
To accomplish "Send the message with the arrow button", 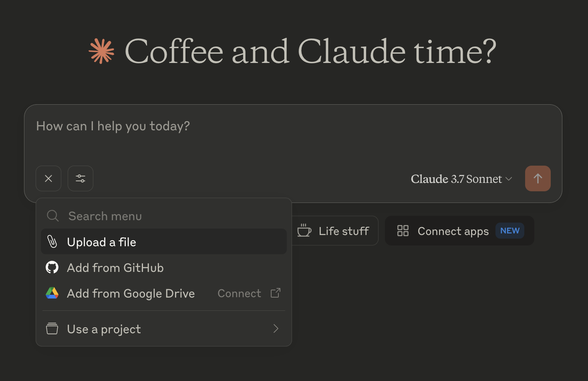I will [x=538, y=178].
